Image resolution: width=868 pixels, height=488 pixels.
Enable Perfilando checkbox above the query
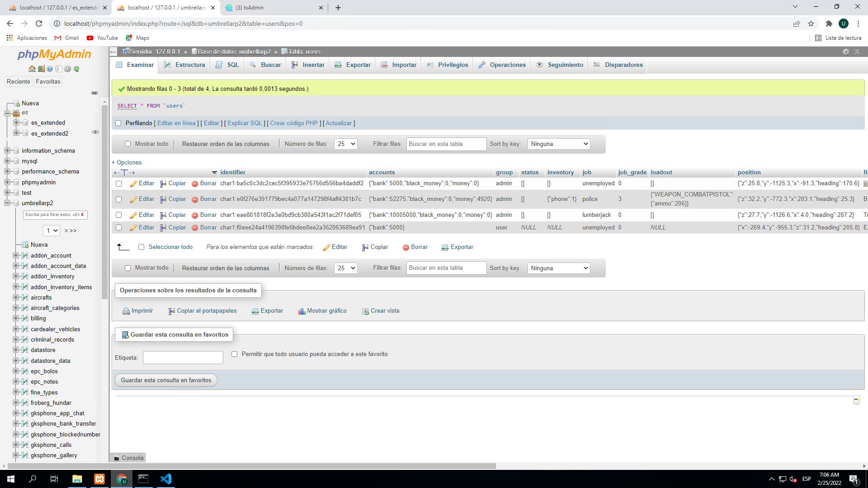pos(118,123)
